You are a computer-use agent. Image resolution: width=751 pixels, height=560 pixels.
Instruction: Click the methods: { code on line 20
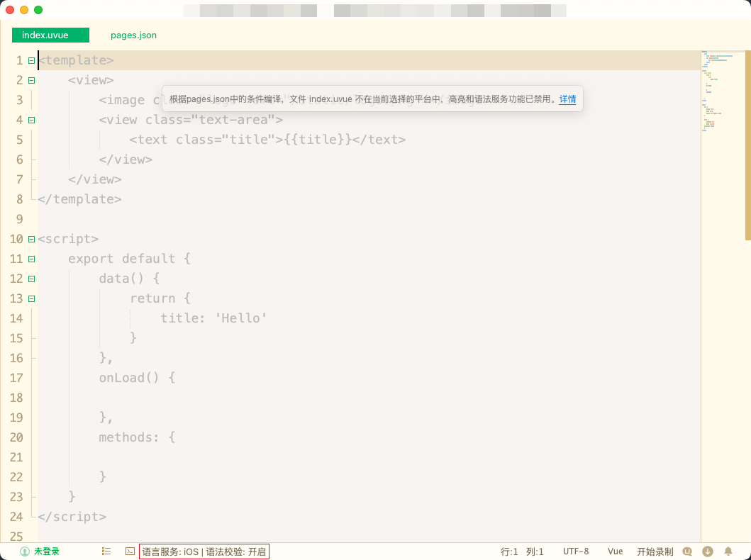point(138,437)
